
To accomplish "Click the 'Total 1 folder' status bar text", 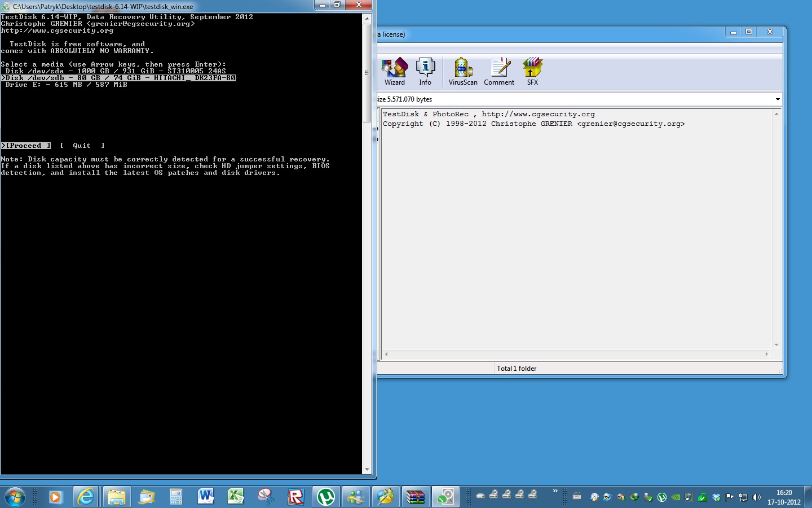I will click(517, 369).
